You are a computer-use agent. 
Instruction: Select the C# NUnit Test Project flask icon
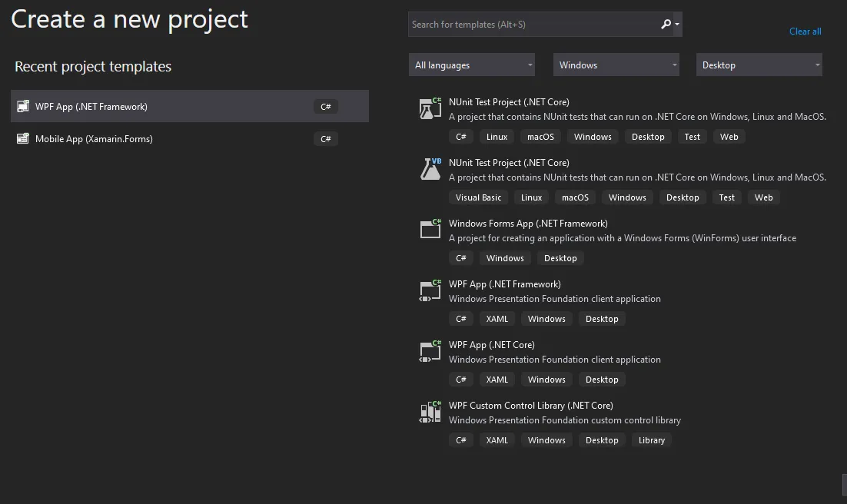click(430, 108)
